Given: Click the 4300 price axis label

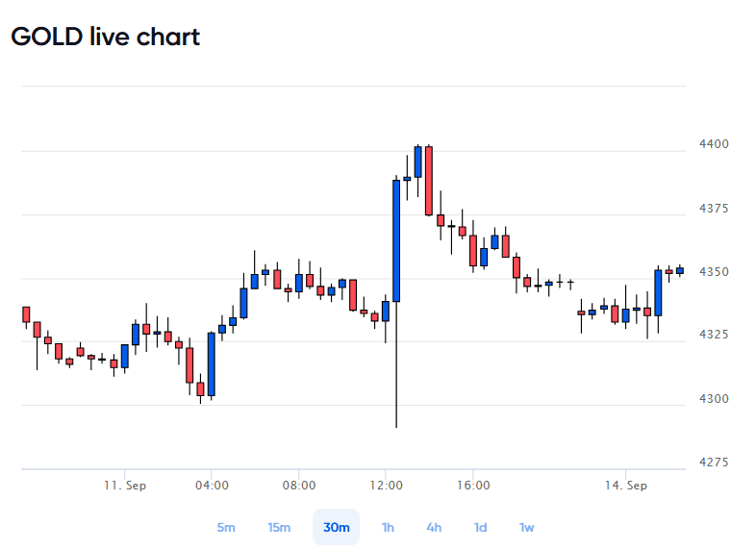Looking at the screenshot, I should click(x=714, y=399).
